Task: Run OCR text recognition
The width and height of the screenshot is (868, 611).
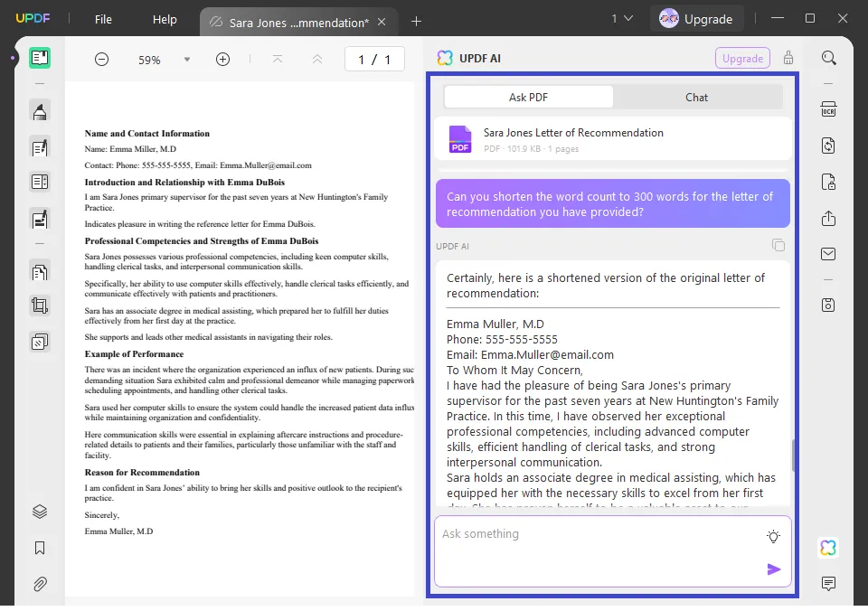Action: 829,109
